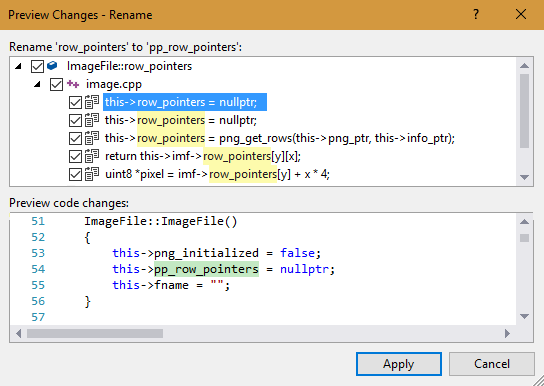This screenshot has width=544, height=386.
Task: Click the ImageFile::row_pointers class member icon
Action: 52,66
